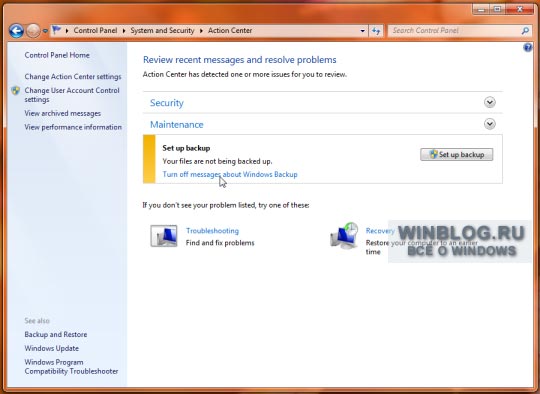Open Backup and Restore link
The height and width of the screenshot is (394, 540).
[x=56, y=334]
